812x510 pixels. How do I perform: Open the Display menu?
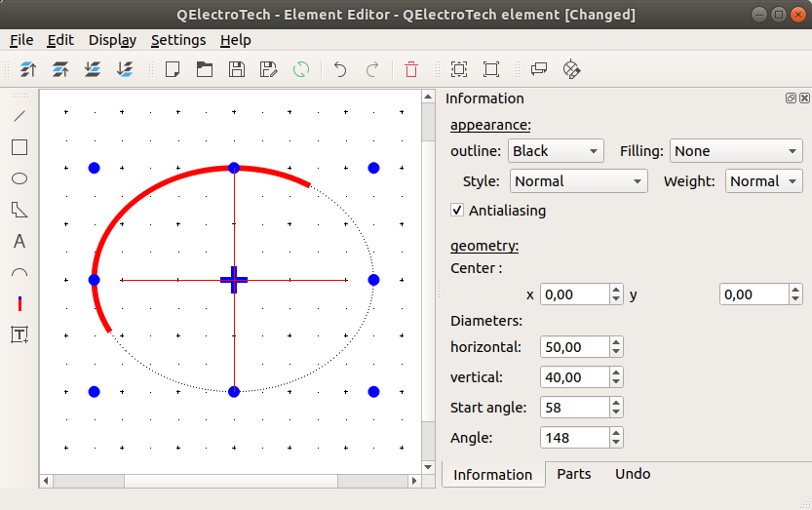tap(112, 40)
